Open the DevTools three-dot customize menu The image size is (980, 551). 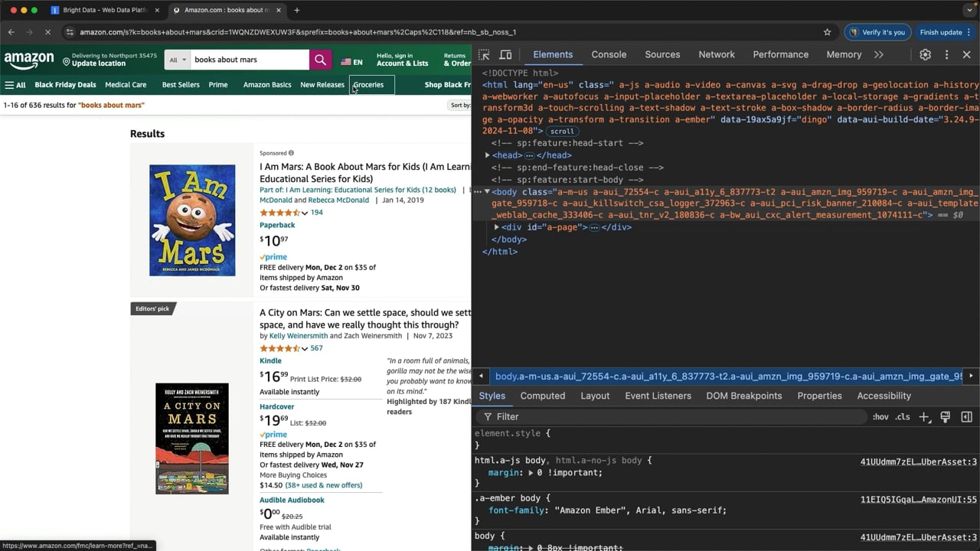click(x=946, y=55)
